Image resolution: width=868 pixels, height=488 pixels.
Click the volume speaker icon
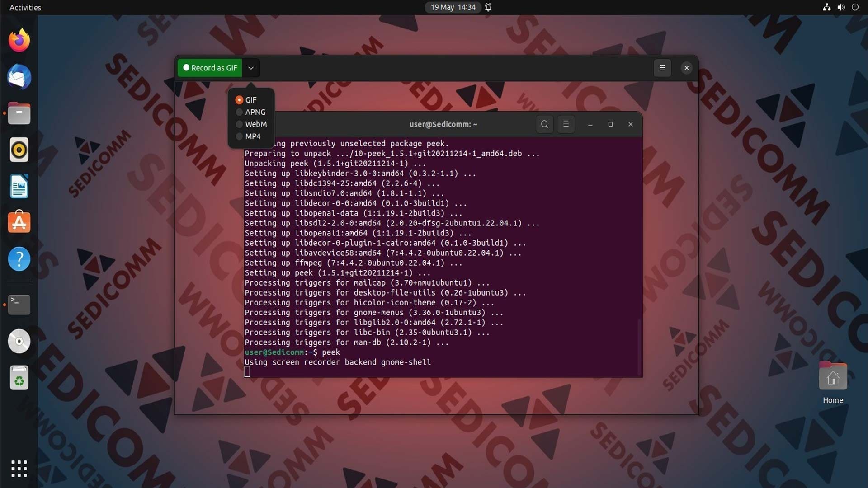tap(841, 7)
